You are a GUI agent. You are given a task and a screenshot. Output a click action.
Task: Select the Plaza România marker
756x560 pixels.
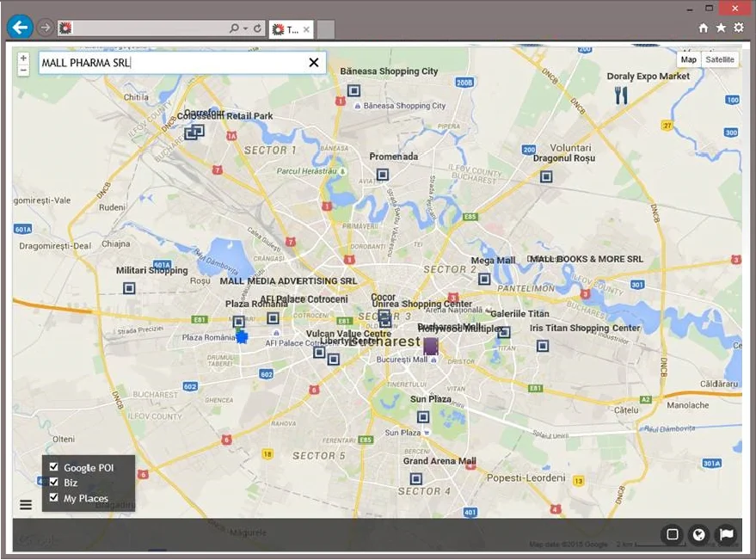point(238,322)
